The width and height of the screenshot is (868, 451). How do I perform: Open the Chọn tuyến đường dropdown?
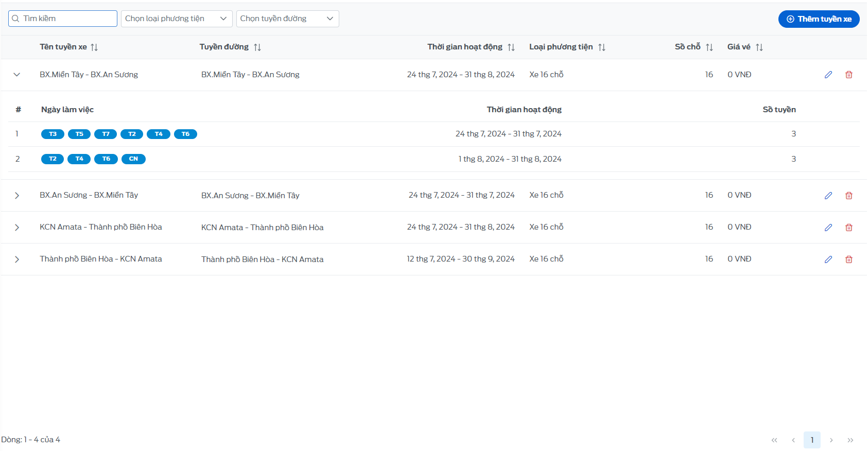[x=288, y=19]
